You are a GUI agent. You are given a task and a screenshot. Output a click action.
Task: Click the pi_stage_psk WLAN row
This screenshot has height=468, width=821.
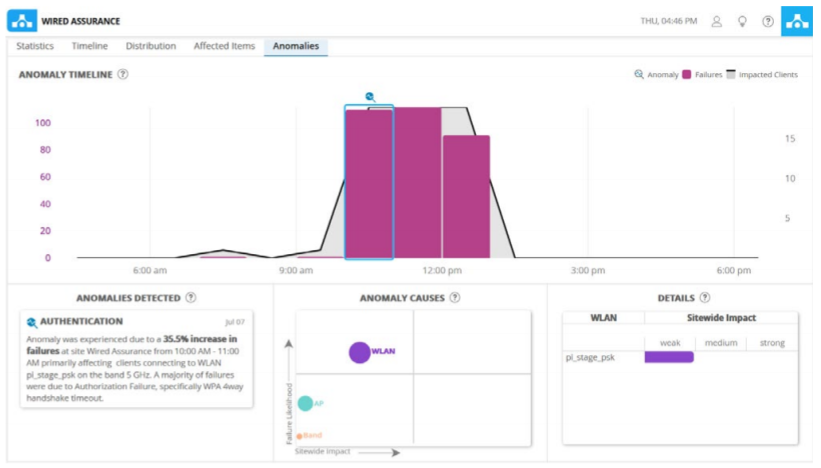click(x=680, y=358)
